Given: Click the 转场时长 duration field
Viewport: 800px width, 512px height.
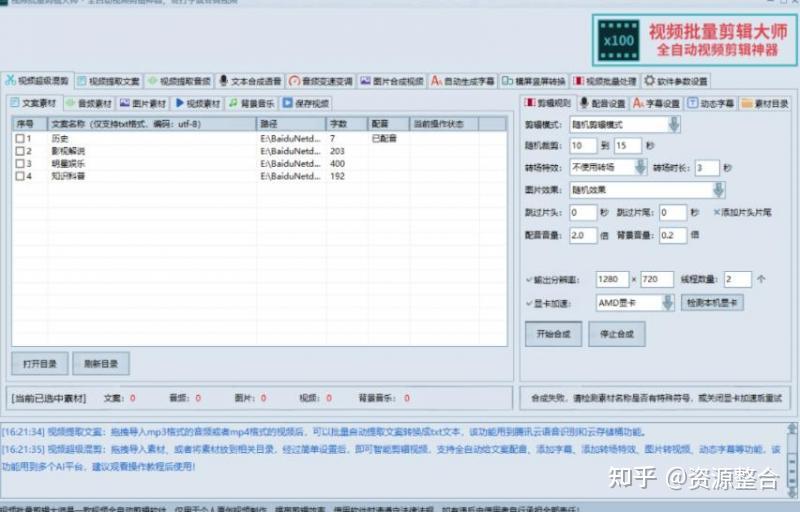Looking at the screenshot, I should point(707,167).
